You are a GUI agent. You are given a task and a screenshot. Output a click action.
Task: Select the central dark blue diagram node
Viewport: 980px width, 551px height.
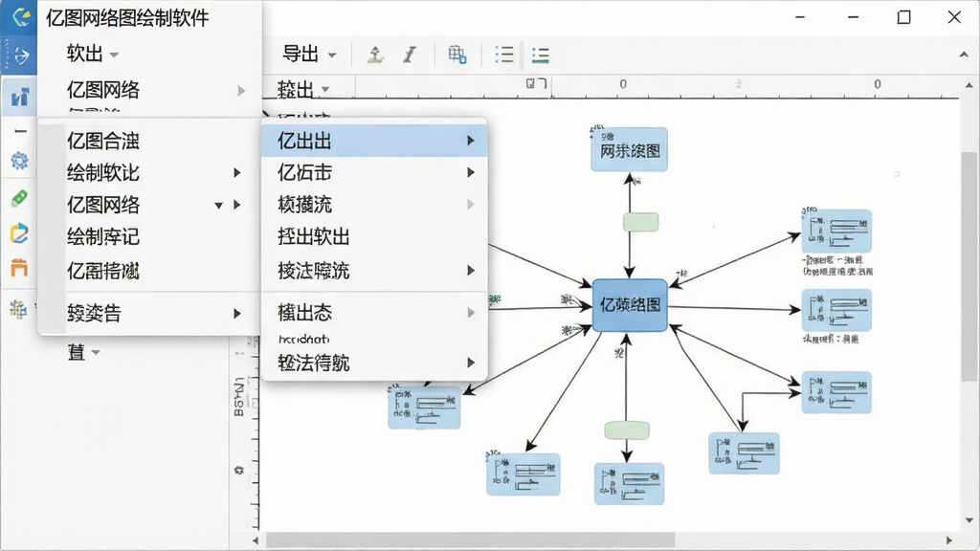[x=630, y=305]
